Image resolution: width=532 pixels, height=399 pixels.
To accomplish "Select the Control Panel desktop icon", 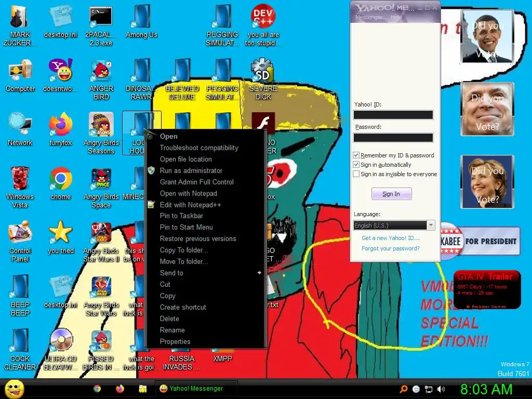I will [x=20, y=242].
